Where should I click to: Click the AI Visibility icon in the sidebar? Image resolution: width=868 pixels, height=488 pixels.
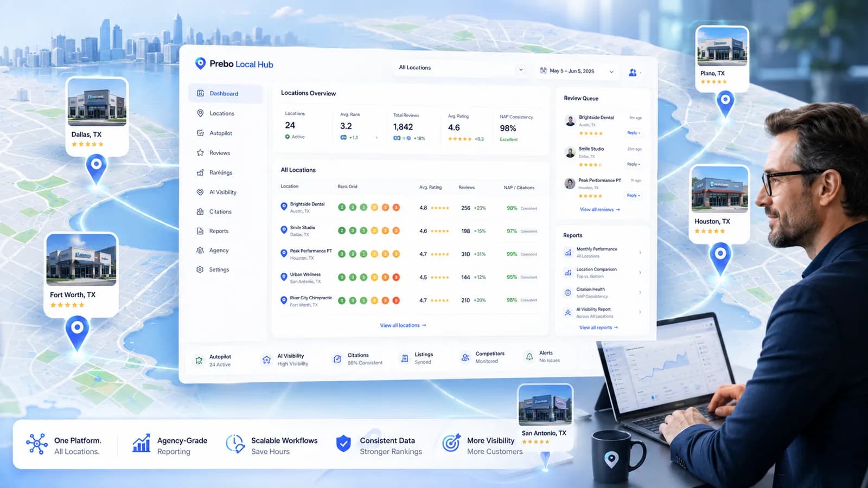(200, 192)
